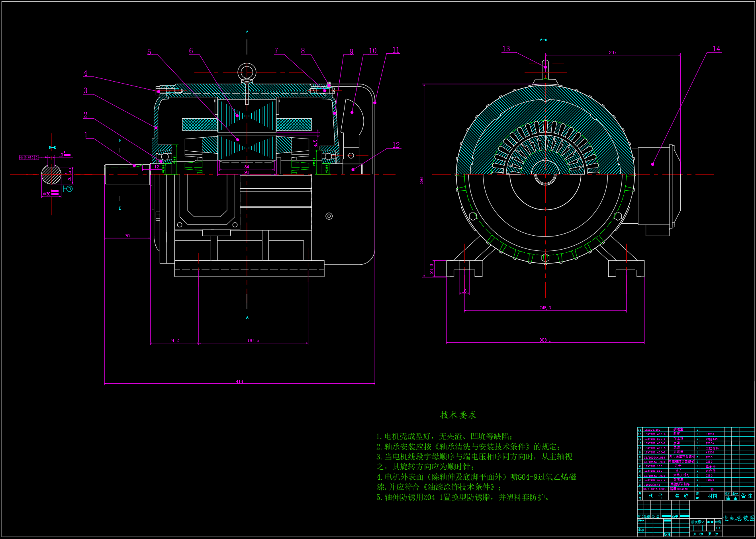
Task: Select part callout number 1
Action: (x=86, y=135)
